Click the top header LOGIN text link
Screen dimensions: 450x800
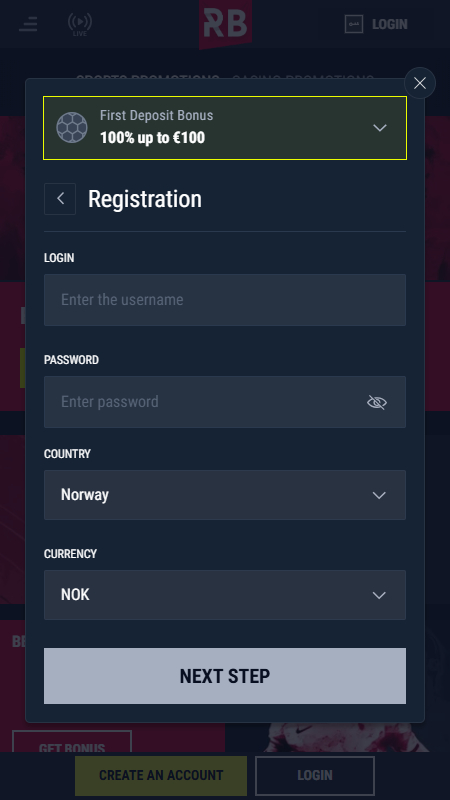390,24
